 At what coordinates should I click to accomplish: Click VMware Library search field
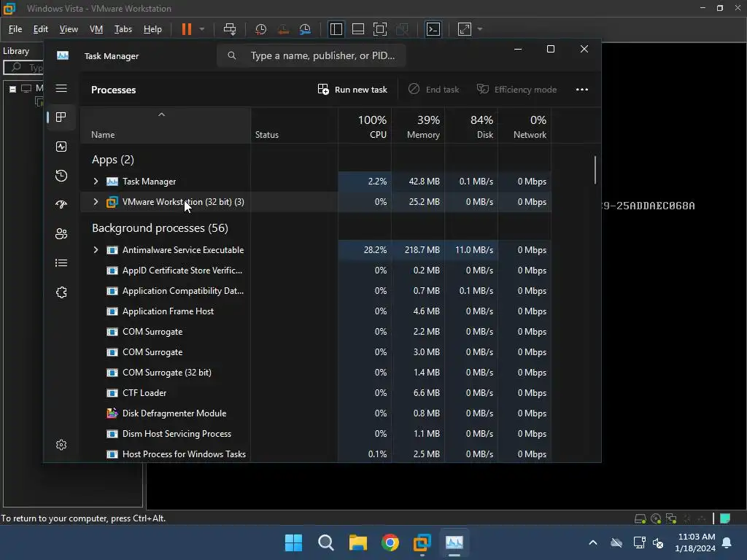(24, 67)
